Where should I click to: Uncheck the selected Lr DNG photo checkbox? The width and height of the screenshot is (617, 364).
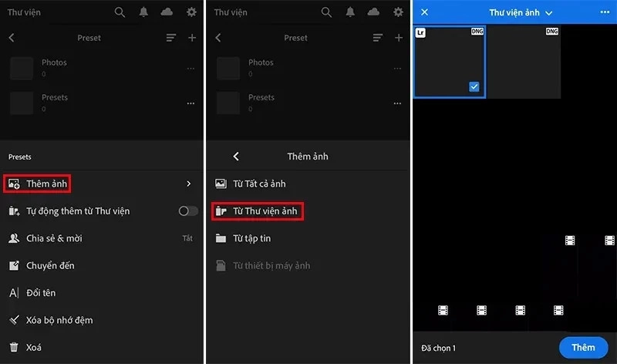(x=474, y=87)
